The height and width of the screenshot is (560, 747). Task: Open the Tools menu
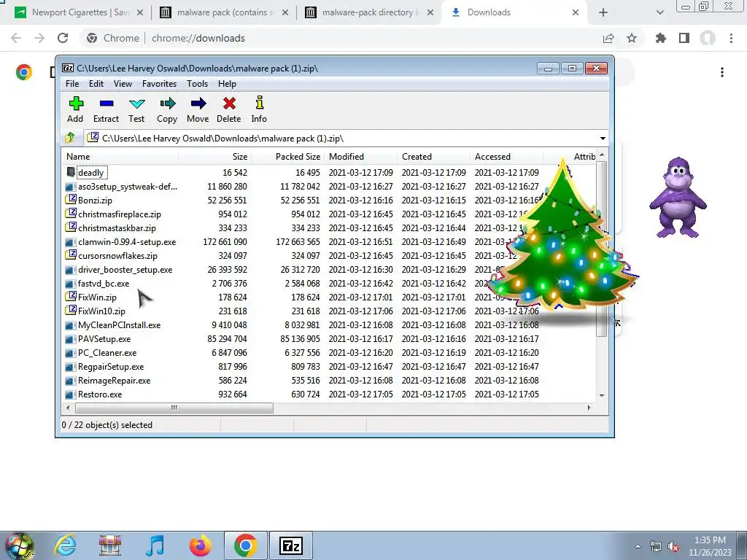197,84
